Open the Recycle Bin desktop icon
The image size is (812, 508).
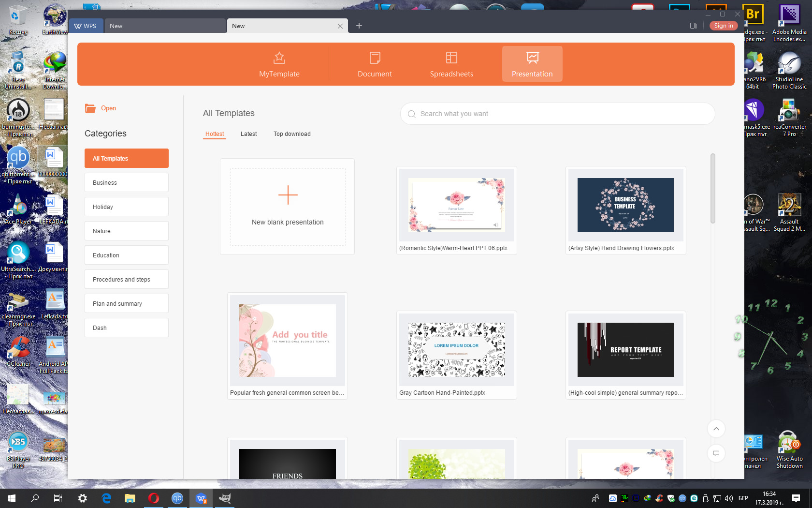[18, 20]
